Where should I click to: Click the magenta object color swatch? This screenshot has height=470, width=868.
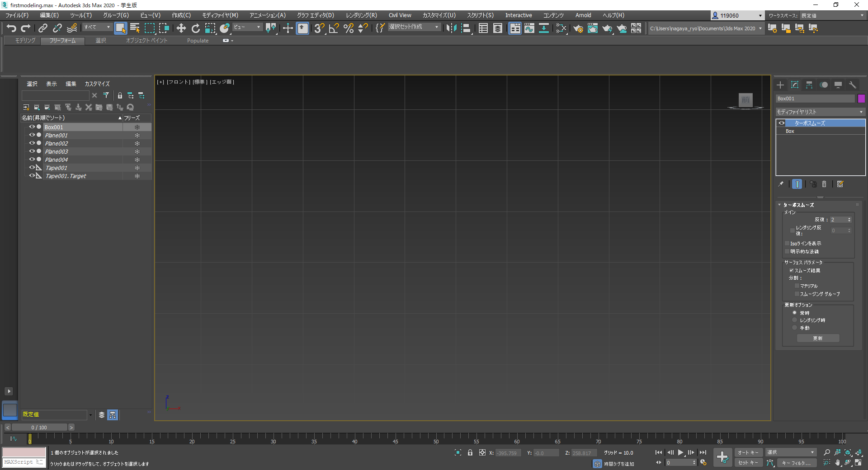tap(861, 99)
